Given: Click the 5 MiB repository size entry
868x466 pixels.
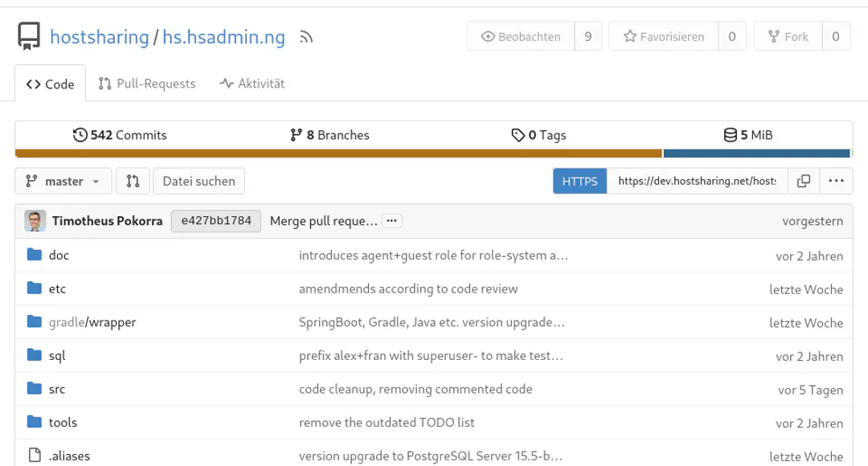Looking at the screenshot, I should pos(748,135).
